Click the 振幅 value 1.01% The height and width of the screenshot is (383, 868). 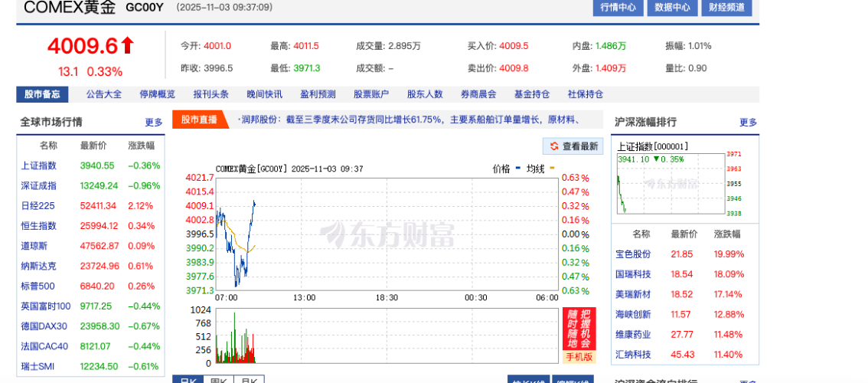[700, 46]
